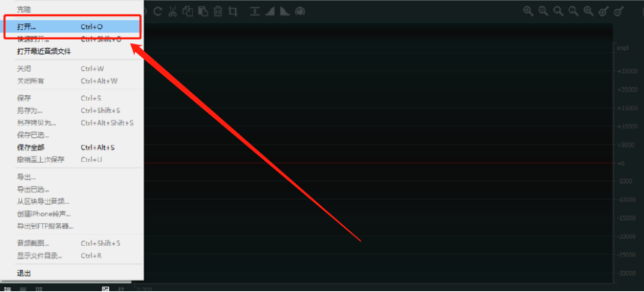Click the waveform zero line
Screen dimensions: 644x292
(378, 163)
